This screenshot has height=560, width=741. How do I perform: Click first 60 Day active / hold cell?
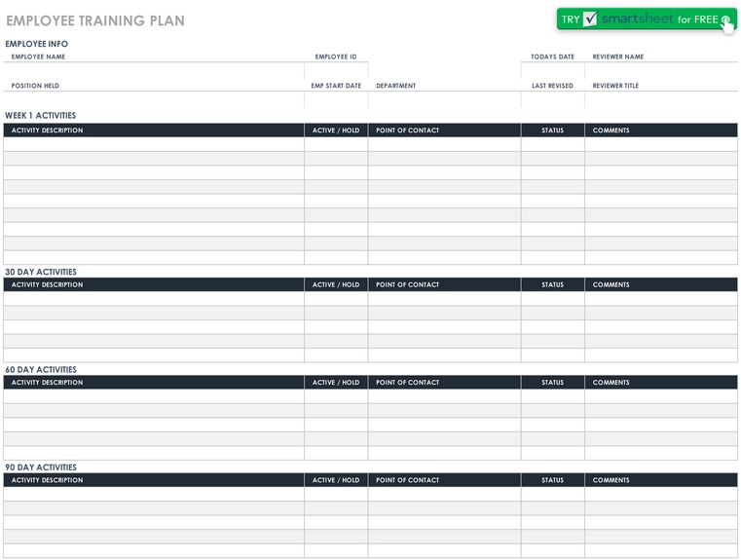coord(336,396)
